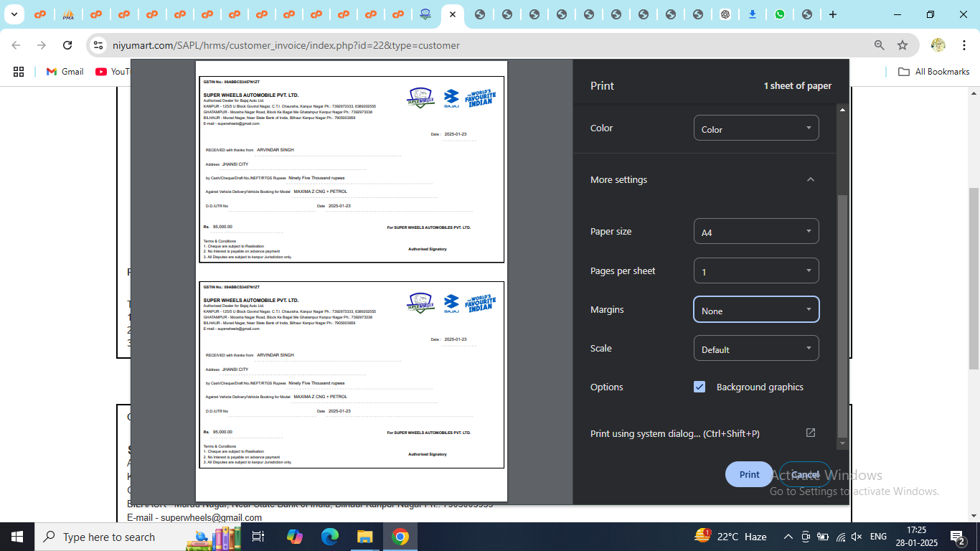
Task: Expand the Margins dropdown set to None
Action: 755,310
